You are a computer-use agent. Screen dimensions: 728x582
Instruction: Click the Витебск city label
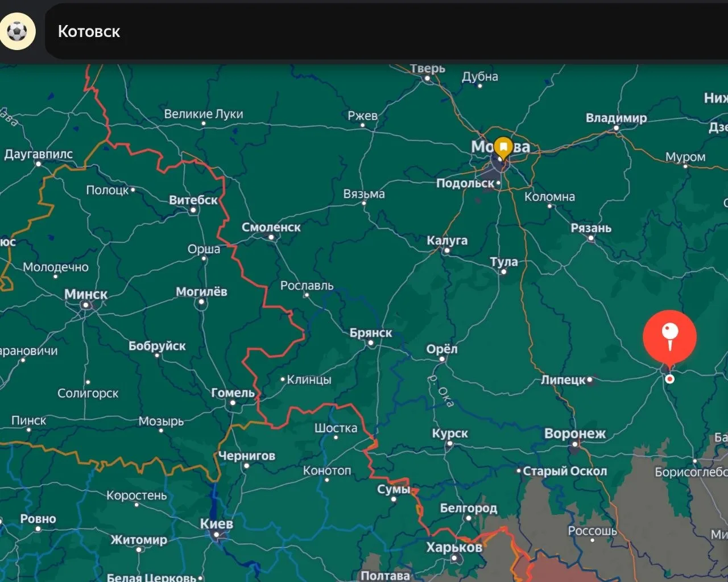point(193,200)
